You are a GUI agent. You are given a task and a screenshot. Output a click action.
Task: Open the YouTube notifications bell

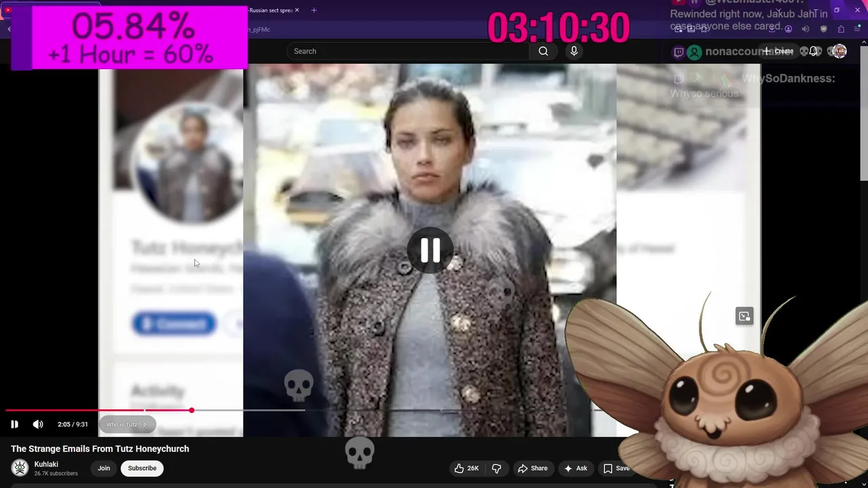[814, 52]
